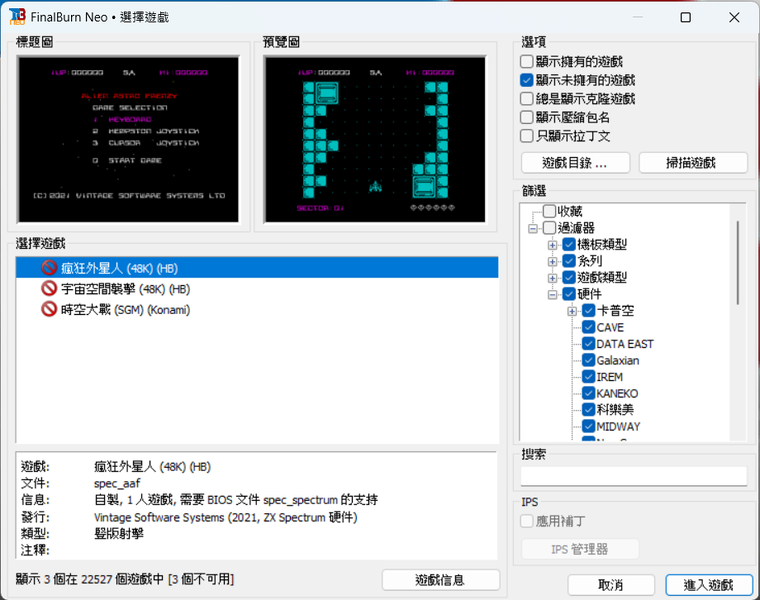Expand the 系列 tree node
The height and width of the screenshot is (600, 760).
[552, 261]
